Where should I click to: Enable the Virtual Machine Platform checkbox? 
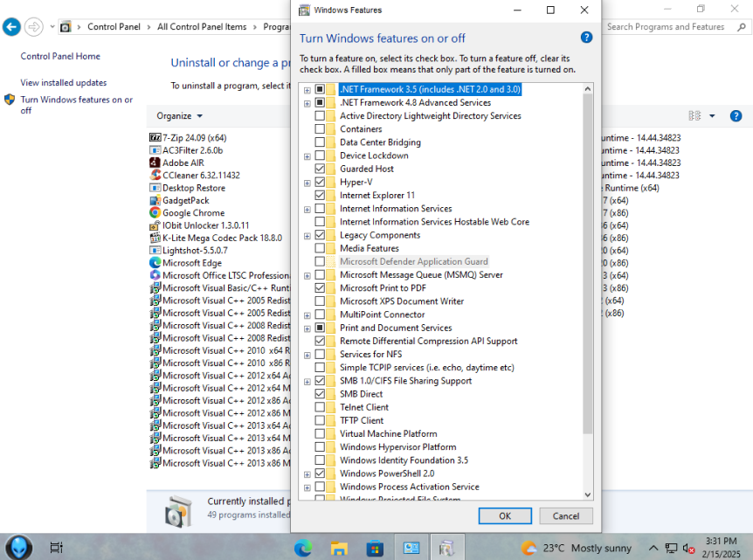tap(320, 433)
